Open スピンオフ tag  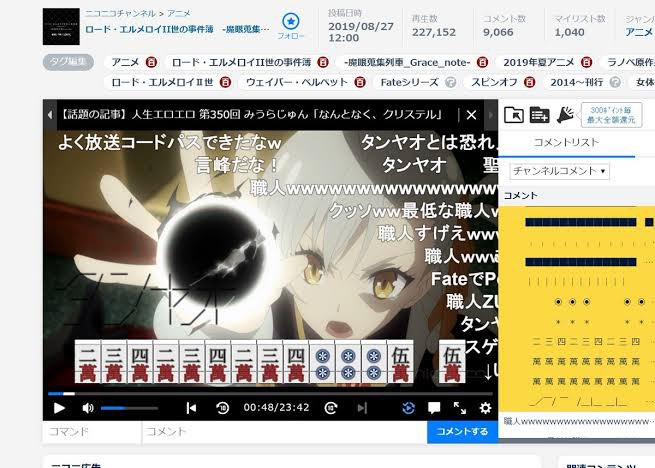tap(494, 82)
